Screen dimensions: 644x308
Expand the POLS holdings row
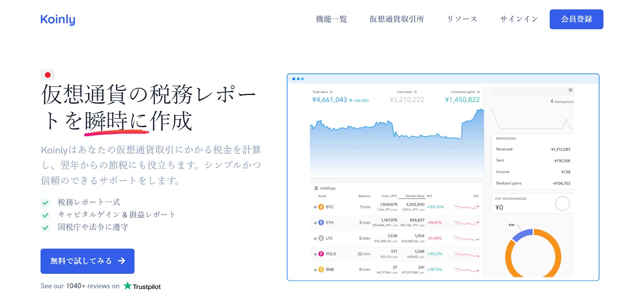coord(315,254)
